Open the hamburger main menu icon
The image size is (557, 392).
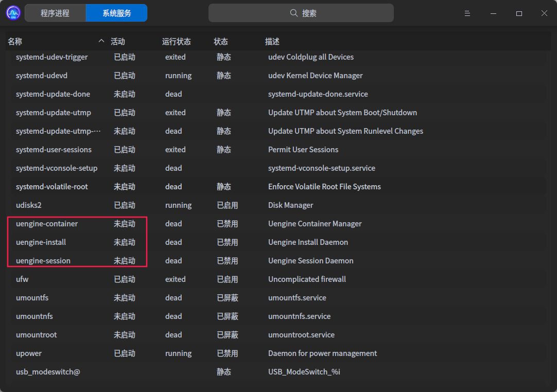tap(467, 13)
